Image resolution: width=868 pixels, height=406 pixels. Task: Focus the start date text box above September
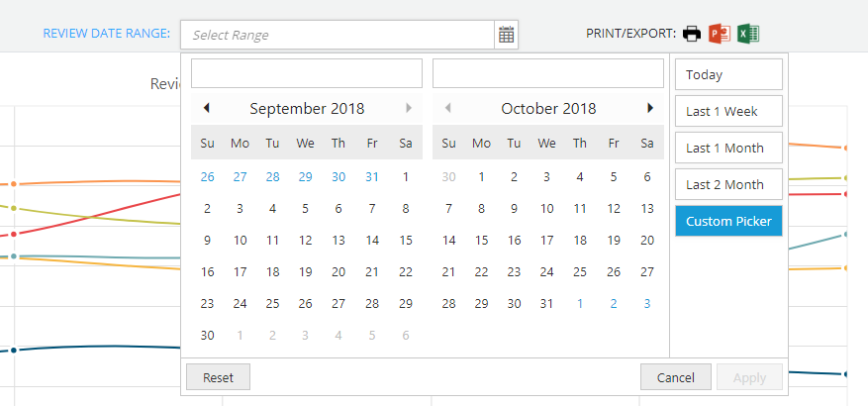pyautogui.click(x=307, y=73)
